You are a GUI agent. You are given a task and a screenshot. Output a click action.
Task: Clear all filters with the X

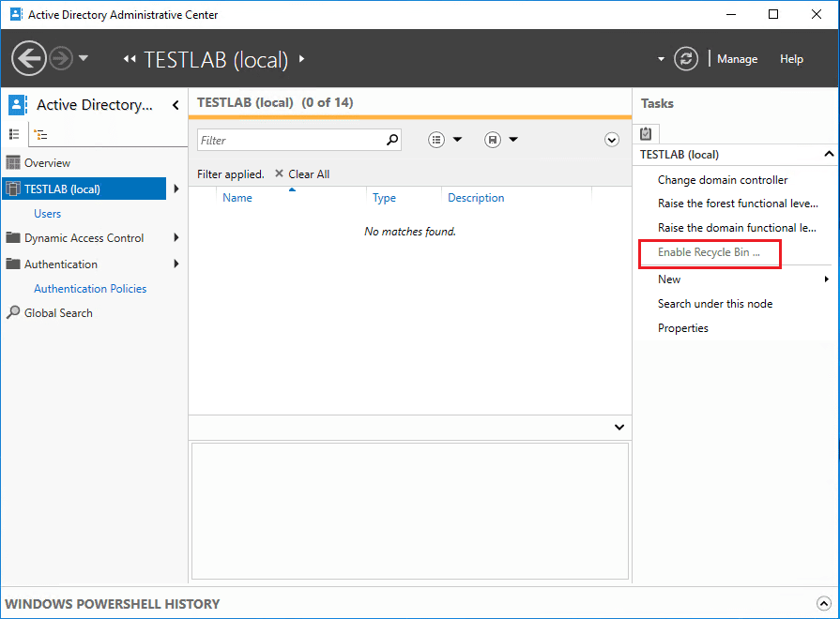click(279, 174)
